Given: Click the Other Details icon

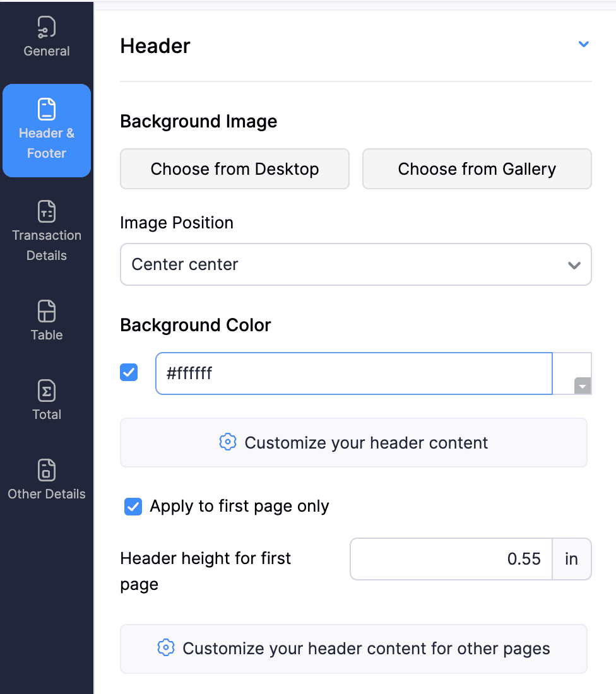Looking at the screenshot, I should coord(47,471).
